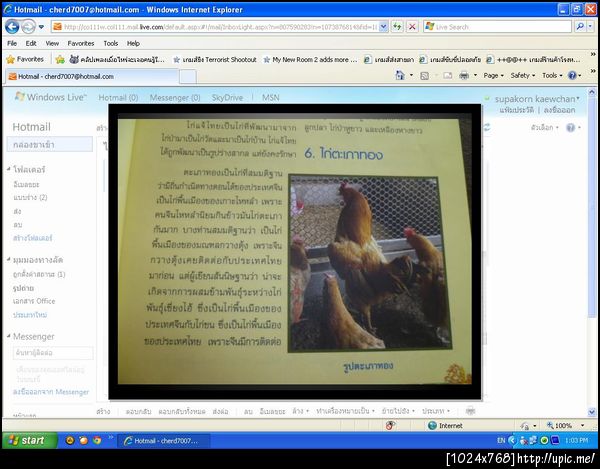Click the 1:03 PM system clock

576,440
